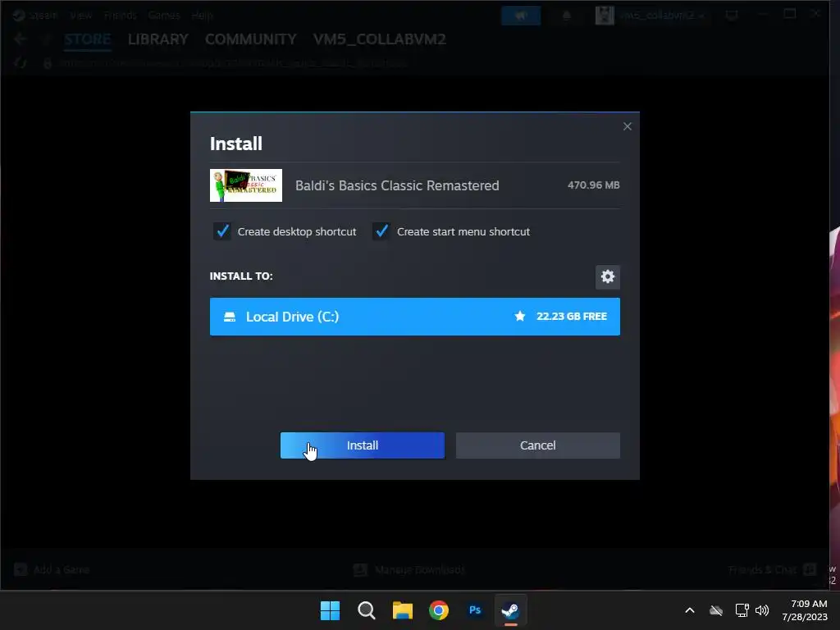Open the STORE tab in Steam

pos(87,39)
